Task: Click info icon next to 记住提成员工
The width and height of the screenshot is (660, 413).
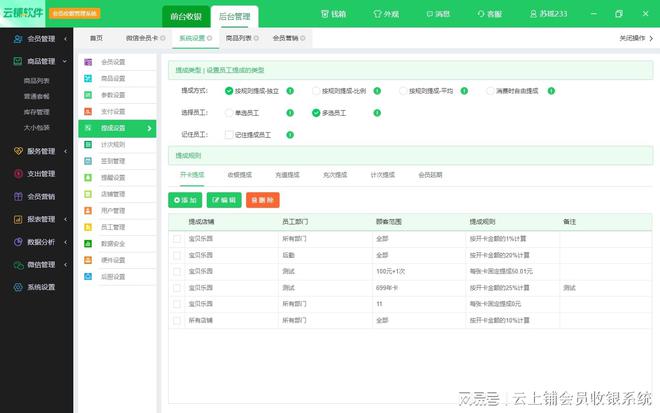Action: [x=291, y=134]
